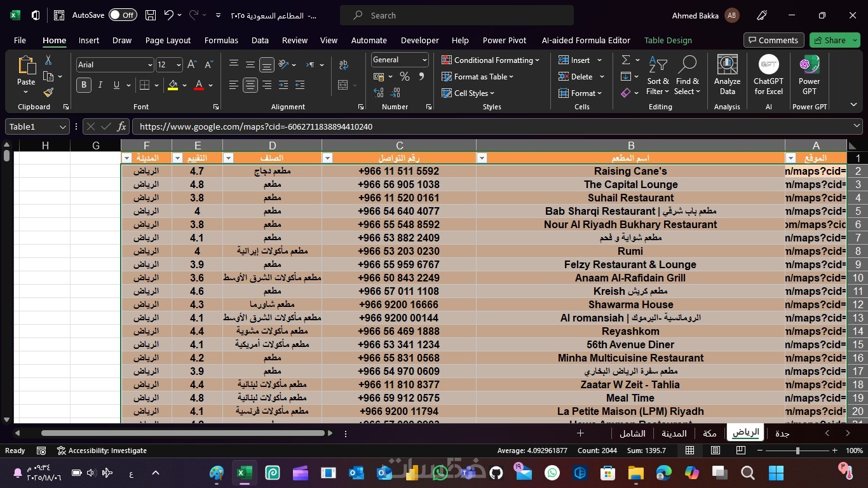Click the Share button
Screen dimensions: 868x488
pos(834,40)
